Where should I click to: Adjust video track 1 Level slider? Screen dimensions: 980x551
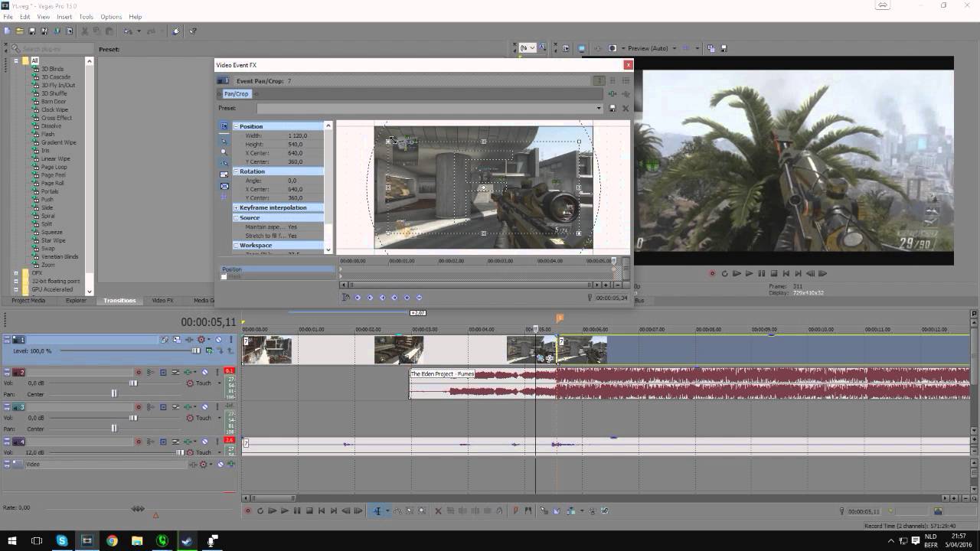(x=195, y=350)
